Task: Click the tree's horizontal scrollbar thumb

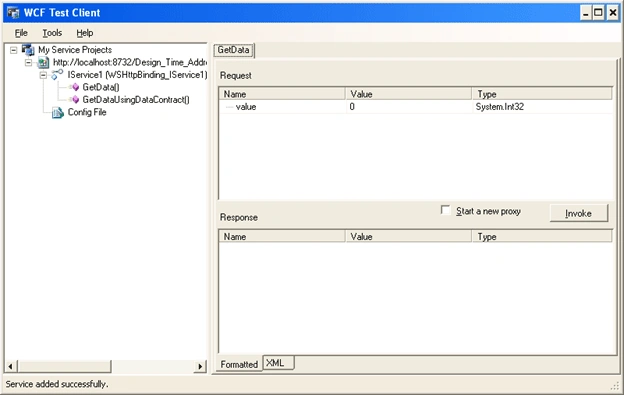Action: pyautogui.click(x=64, y=366)
